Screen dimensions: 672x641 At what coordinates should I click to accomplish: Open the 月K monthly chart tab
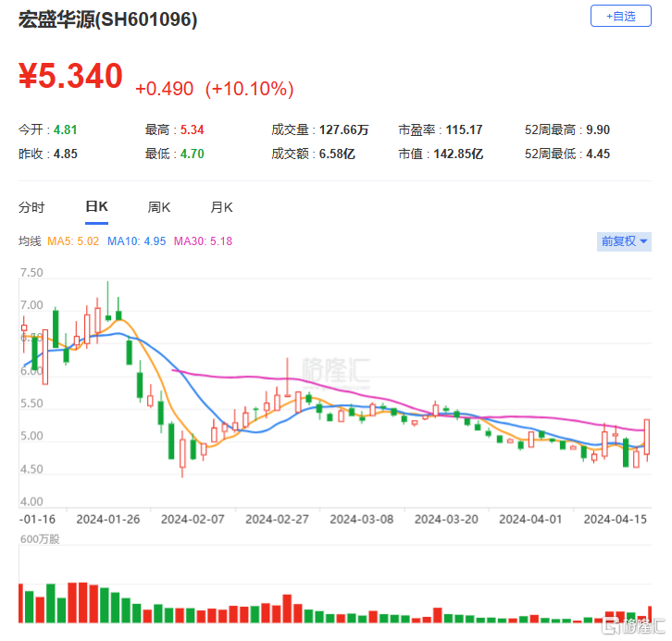pyautogui.click(x=221, y=208)
